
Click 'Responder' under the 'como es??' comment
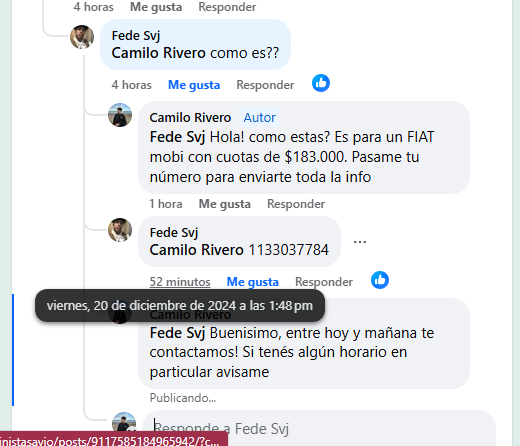pos(265,85)
